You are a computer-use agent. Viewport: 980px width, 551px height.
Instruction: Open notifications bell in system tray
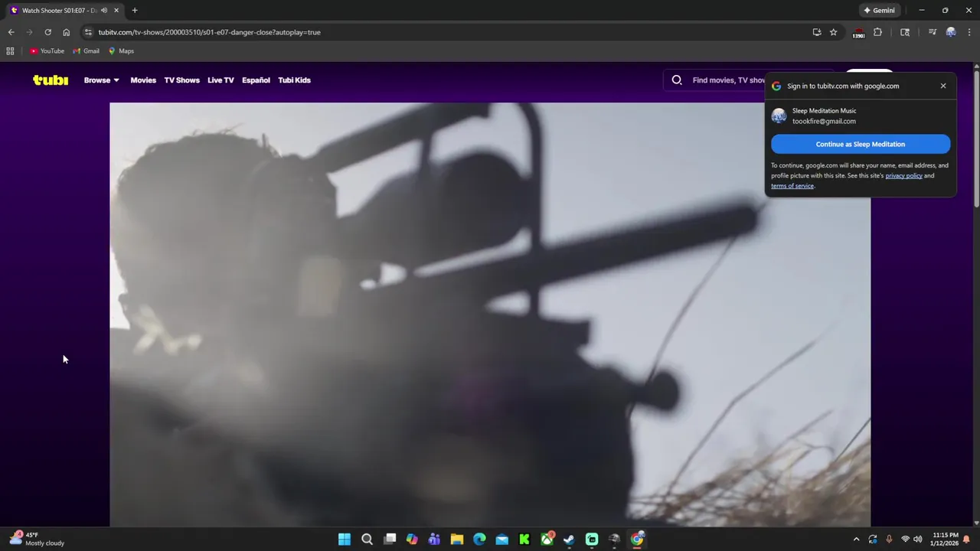pos(967,540)
